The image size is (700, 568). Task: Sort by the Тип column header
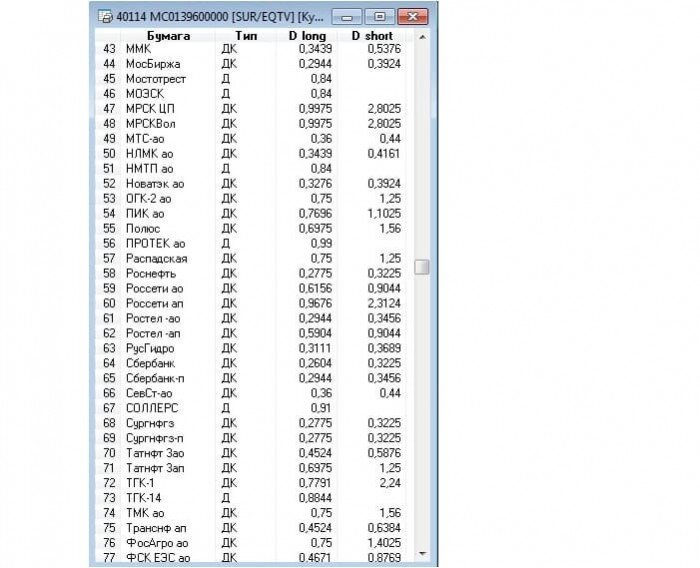click(246, 36)
